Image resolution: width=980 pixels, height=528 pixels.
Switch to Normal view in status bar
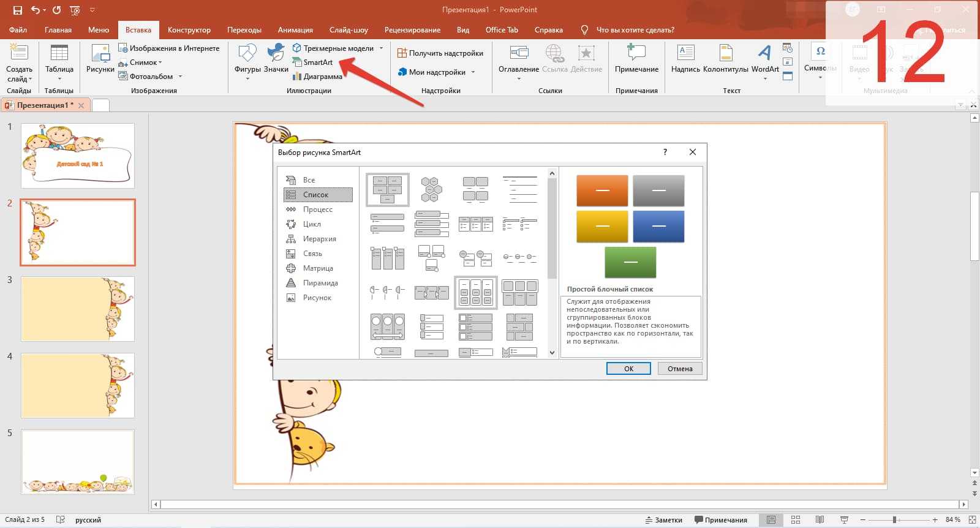coord(771,520)
